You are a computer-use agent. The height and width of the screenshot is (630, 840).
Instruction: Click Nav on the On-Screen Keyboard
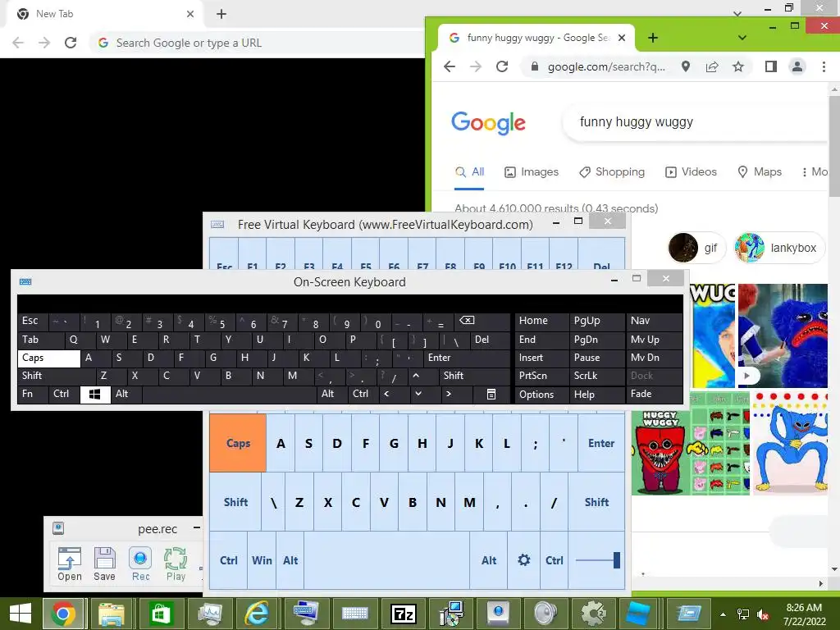(654, 321)
